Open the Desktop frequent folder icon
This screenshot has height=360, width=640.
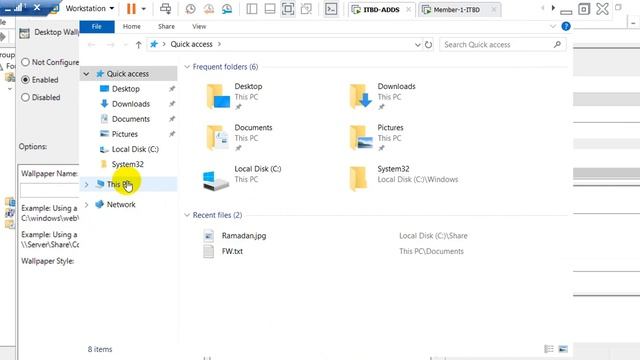(x=218, y=96)
